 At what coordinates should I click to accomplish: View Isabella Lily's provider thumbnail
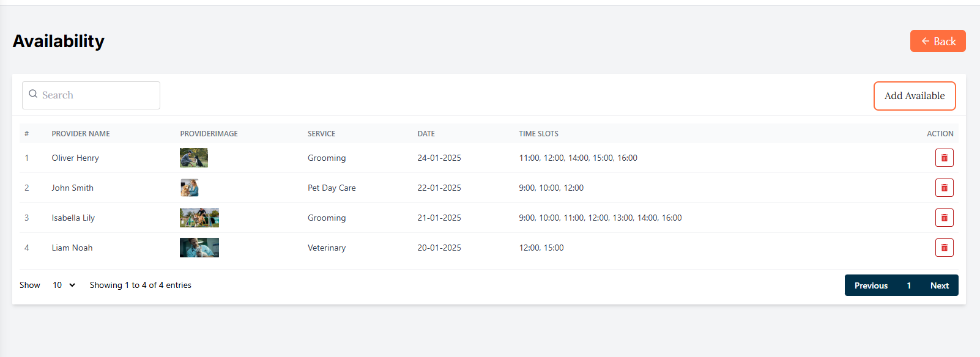click(x=199, y=218)
